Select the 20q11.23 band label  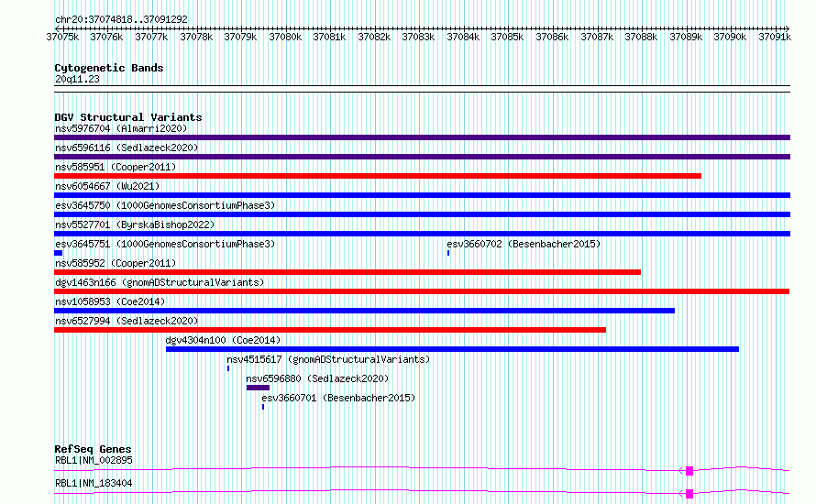(x=77, y=79)
